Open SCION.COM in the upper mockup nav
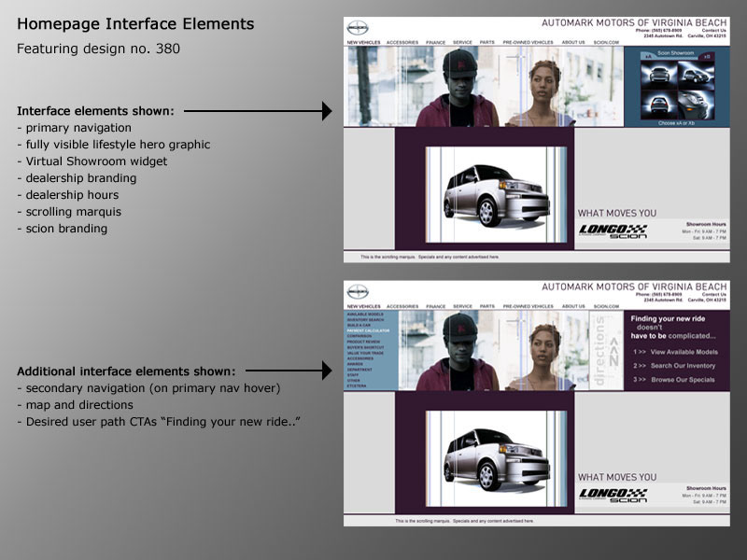Viewport: 747px width, 560px height. point(606,42)
